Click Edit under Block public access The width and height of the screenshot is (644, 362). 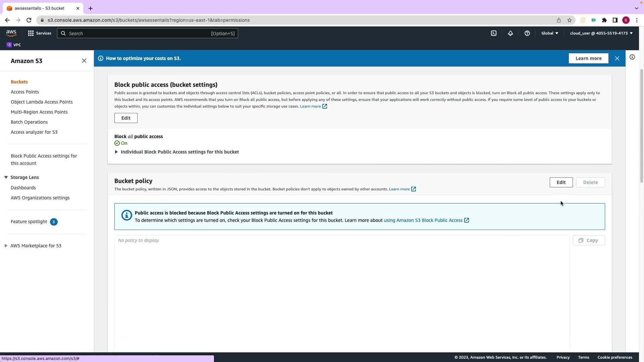[x=126, y=118]
